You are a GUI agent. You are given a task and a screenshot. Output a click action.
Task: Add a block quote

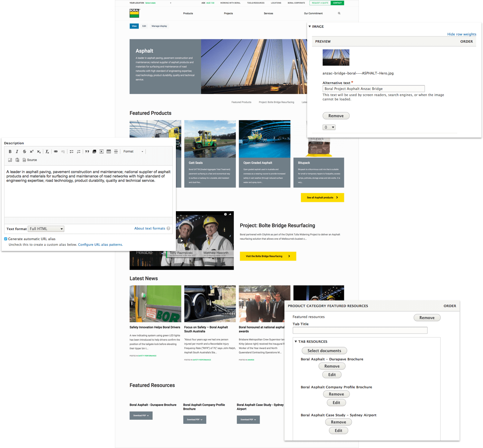tap(87, 152)
